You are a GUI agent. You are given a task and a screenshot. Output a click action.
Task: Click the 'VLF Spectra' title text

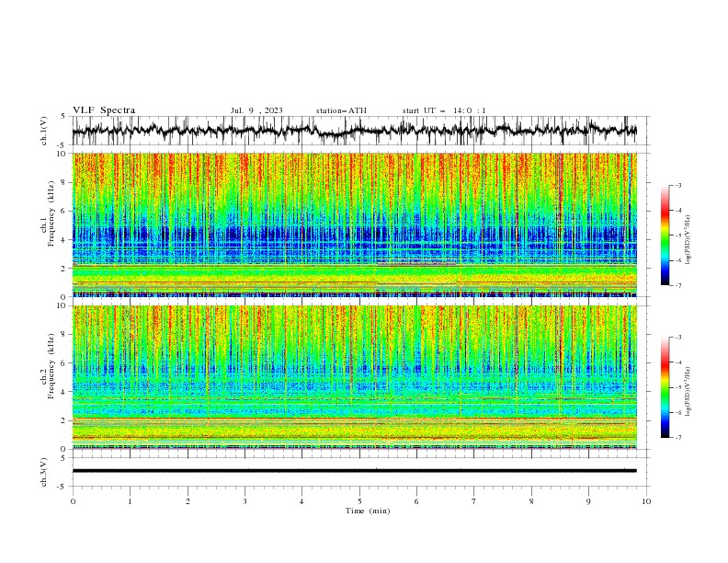coord(104,110)
